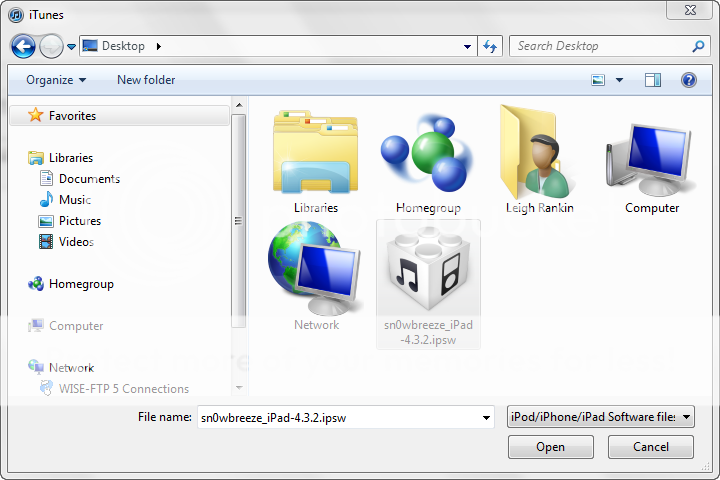Open the Libraries folder icon in file list

(316, 153)
